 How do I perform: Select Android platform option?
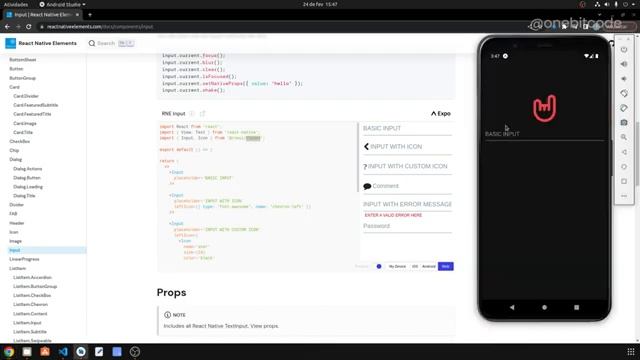(x=429, y=266)
